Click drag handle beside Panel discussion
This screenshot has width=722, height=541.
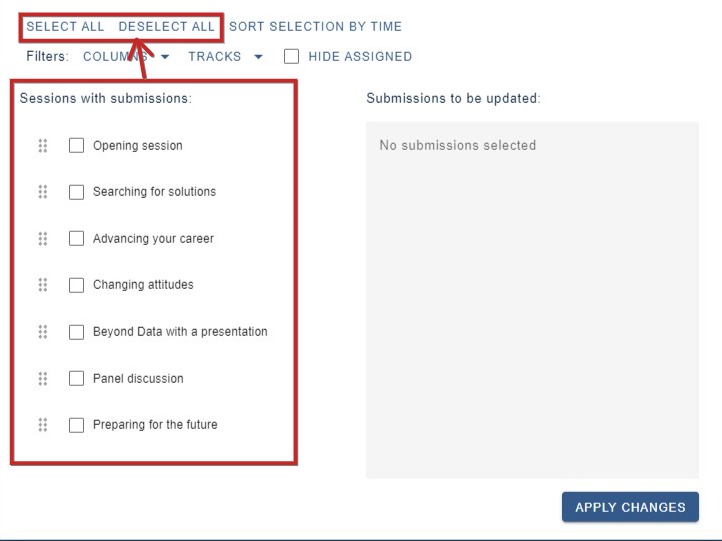[x=43, y=378]
